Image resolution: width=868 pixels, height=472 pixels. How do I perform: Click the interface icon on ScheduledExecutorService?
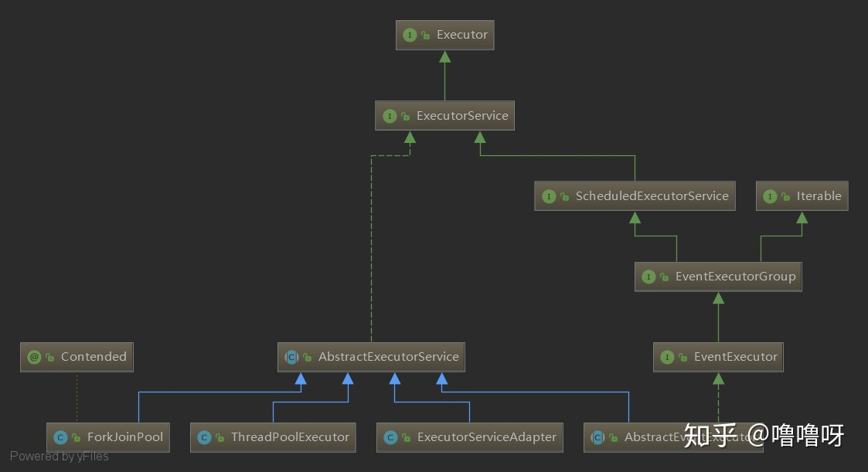pos(549,196)
